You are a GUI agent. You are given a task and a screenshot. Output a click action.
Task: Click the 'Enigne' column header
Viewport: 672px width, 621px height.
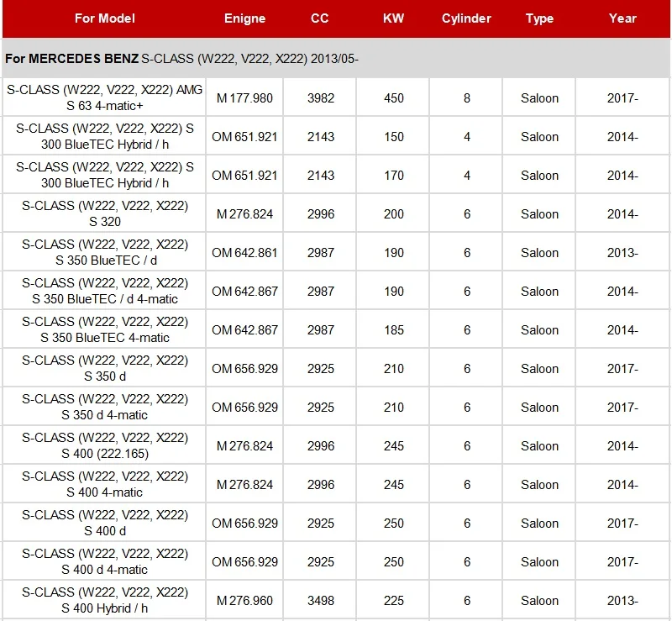[244, 18]
